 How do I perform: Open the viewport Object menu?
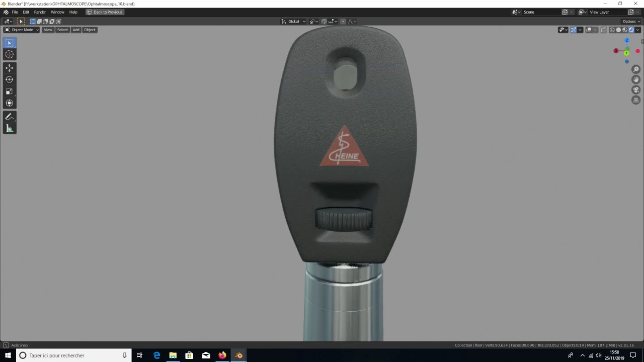90,30
